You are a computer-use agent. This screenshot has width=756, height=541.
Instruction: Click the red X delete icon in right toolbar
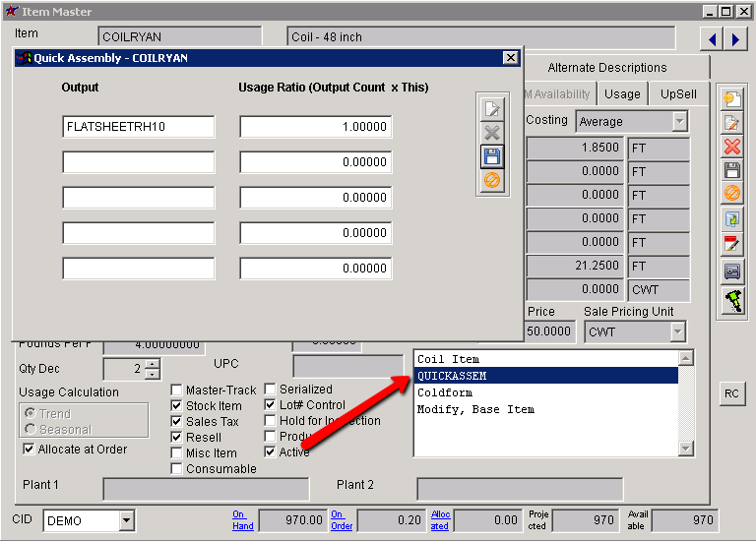coord(731,147)
